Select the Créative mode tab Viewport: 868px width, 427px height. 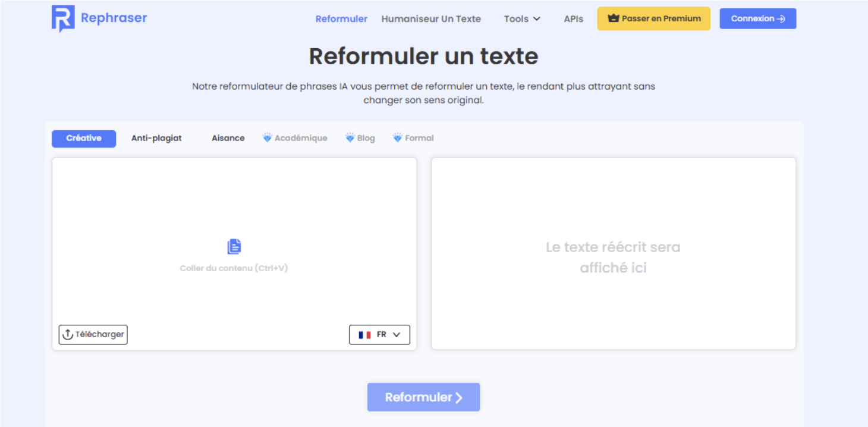pos(84,139)
